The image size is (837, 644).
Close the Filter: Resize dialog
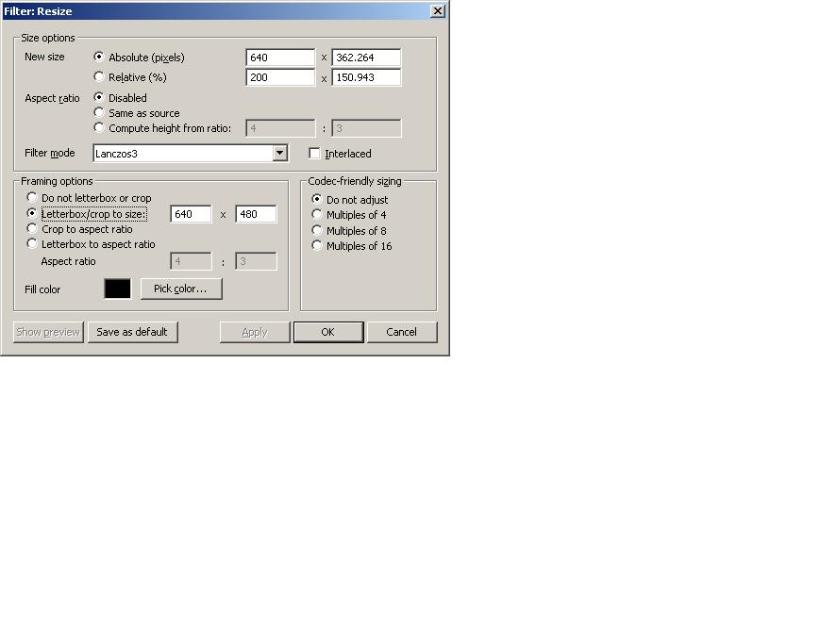point(438,10)
